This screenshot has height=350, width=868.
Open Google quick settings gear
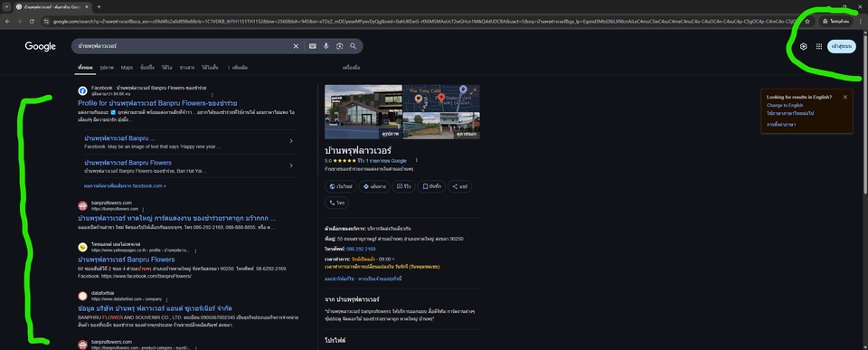click(x=803, y=46)
